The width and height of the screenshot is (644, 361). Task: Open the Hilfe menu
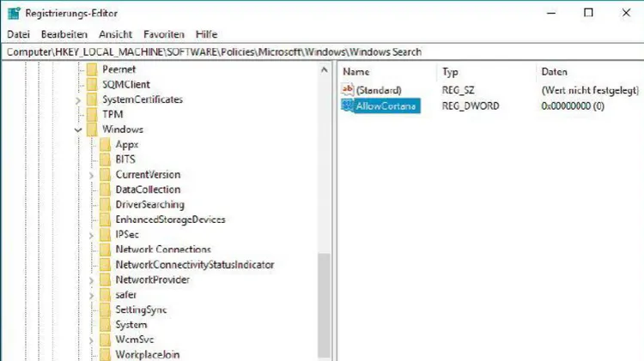click(206, 34)
